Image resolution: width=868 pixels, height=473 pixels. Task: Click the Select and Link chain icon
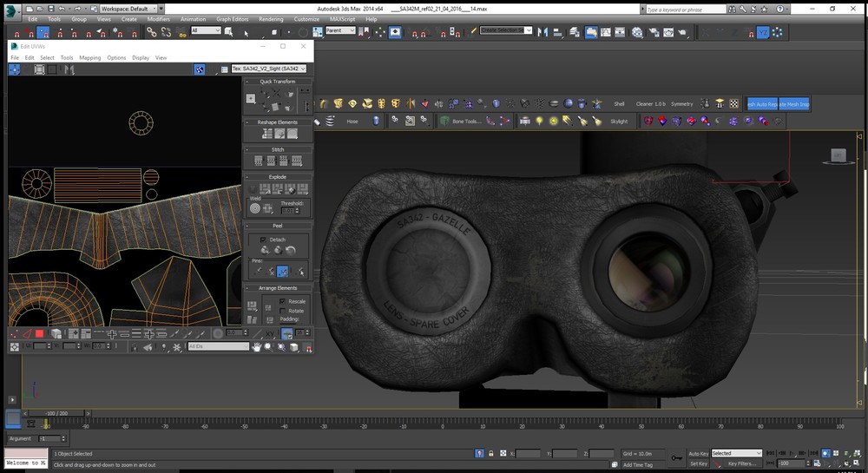151,31
